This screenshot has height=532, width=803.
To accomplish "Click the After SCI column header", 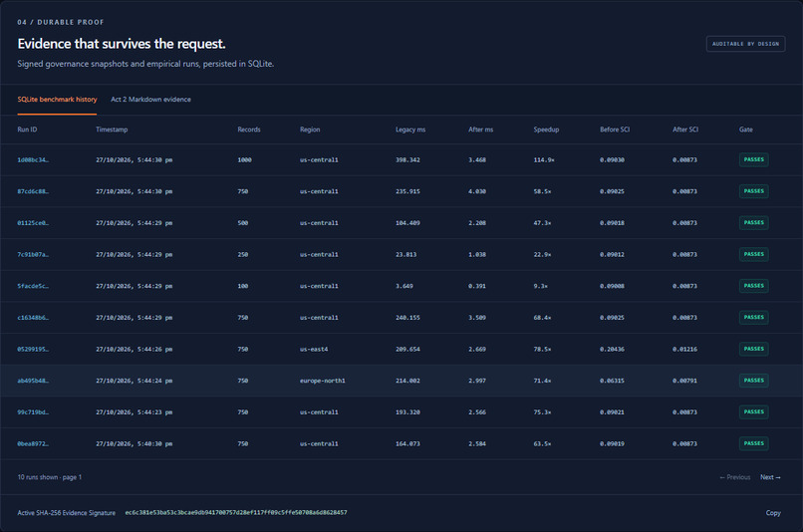I will tap(685, 130).
